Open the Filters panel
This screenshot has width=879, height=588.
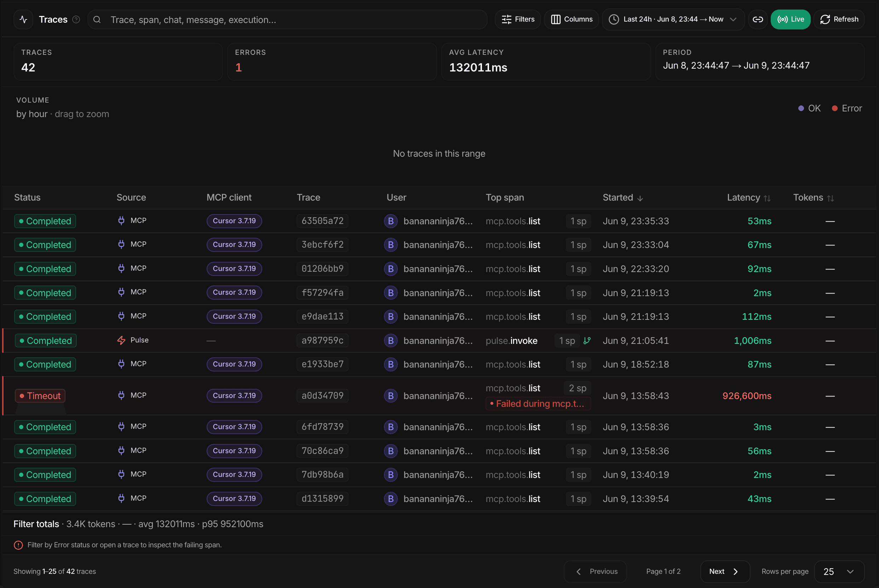518,19
